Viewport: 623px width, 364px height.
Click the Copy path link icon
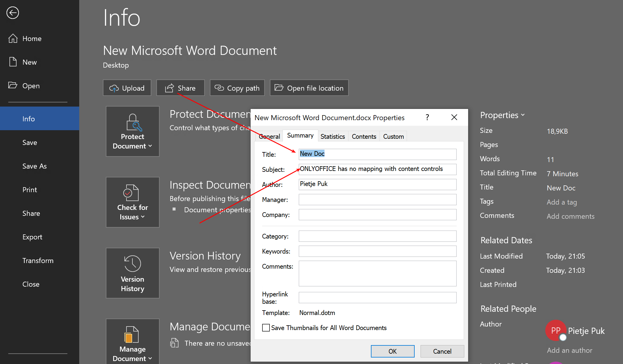219,88
